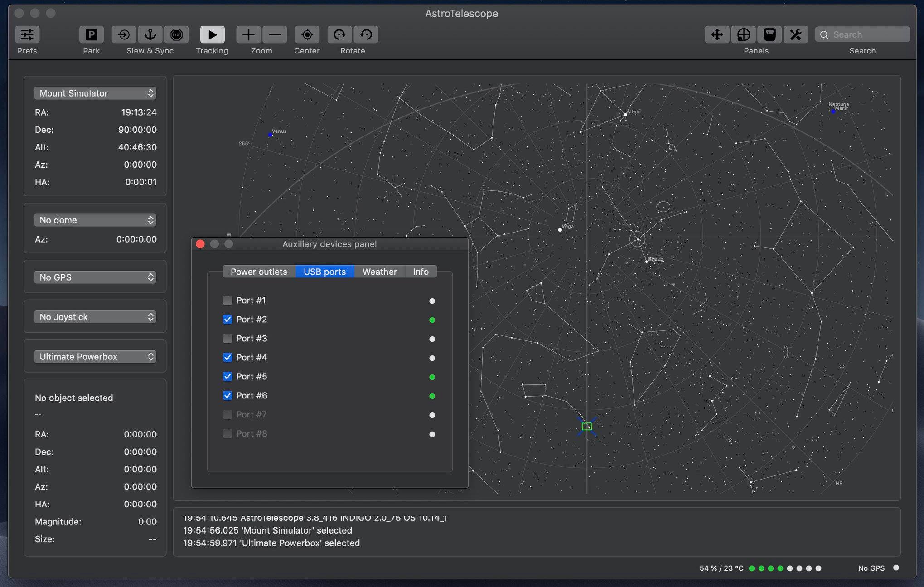Open the Mount Simulator dropdown
This screenshot has width=924, height=587.
pyautogui.click(x=95, y=93)
